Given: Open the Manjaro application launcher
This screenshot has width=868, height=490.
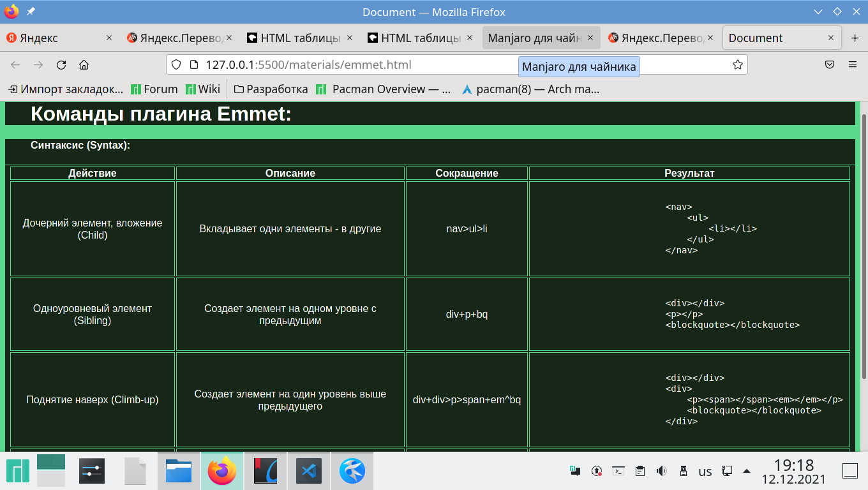Looking at the screenshot, I should coord(17,471).
